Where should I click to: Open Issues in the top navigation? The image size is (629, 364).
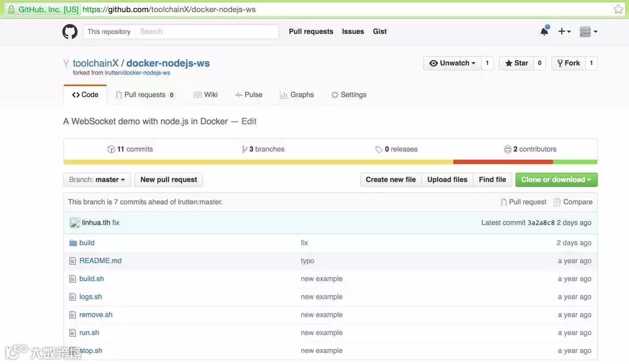pos(353,31)
